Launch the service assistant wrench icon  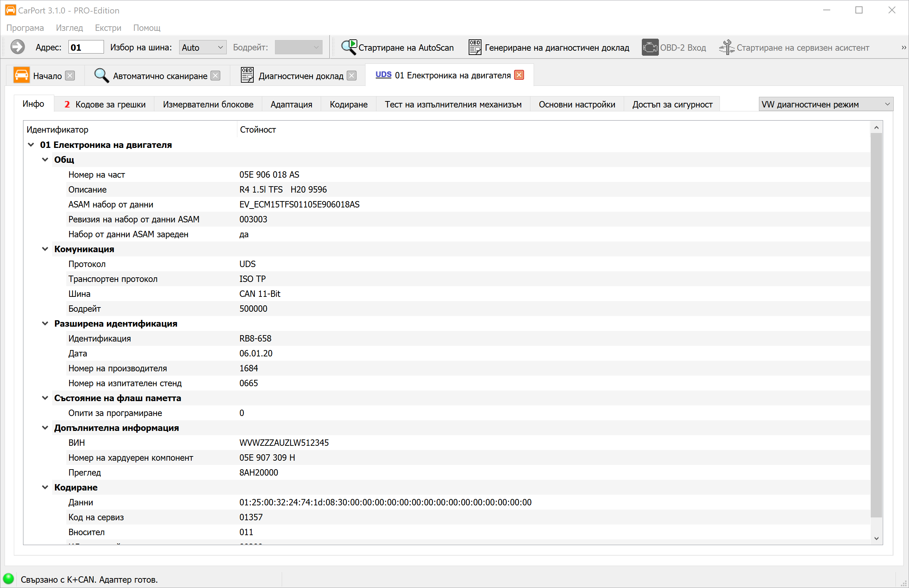pos(726,48)
